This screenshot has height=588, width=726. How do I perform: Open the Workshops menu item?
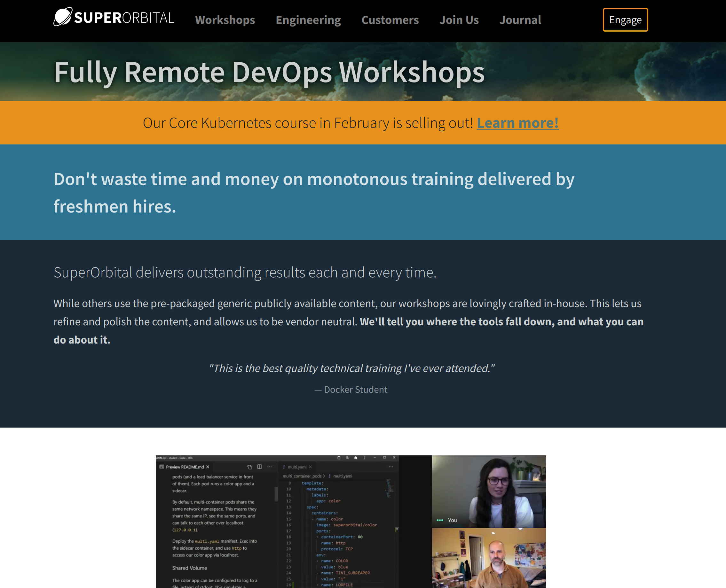tap(225, 20)
